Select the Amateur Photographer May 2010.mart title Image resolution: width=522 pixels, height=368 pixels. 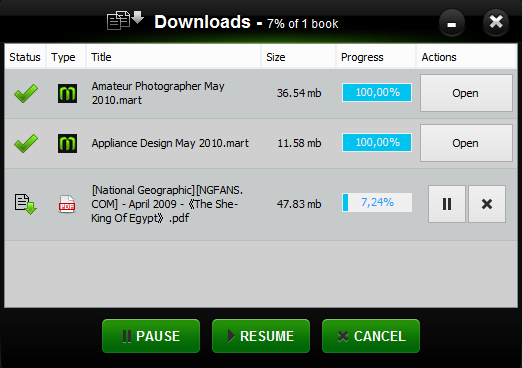158,93
